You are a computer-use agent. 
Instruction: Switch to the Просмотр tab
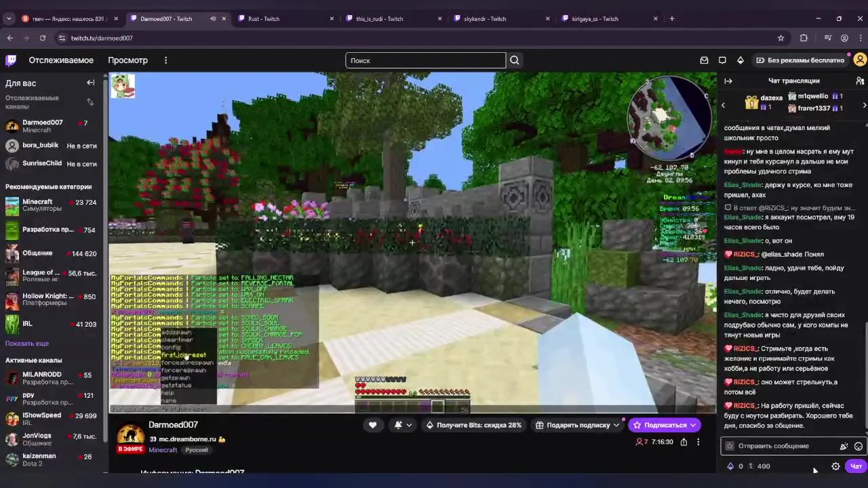127,60
